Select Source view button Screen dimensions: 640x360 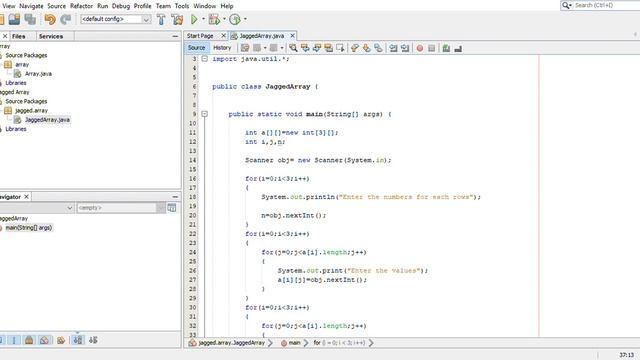tap(196, 48)
